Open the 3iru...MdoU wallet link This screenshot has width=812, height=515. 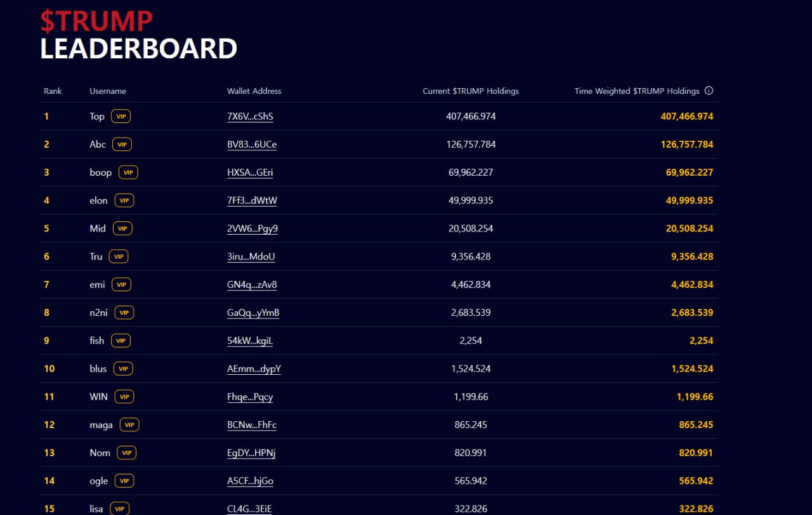251,256
